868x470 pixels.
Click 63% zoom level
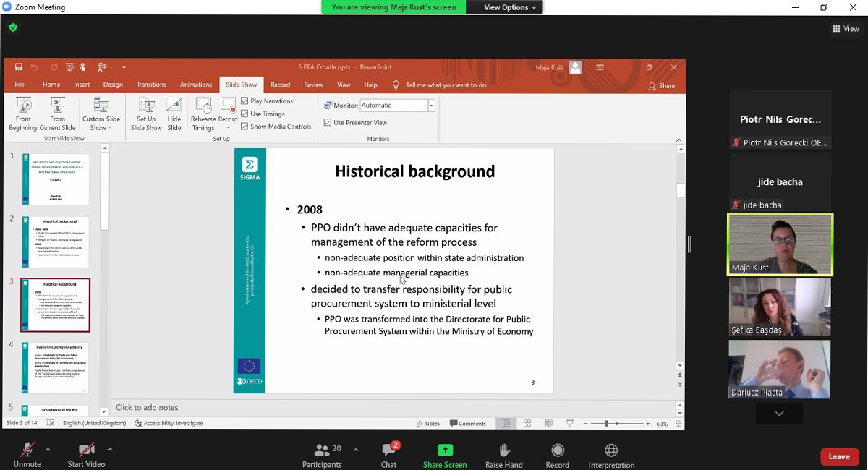click(663, 424)
